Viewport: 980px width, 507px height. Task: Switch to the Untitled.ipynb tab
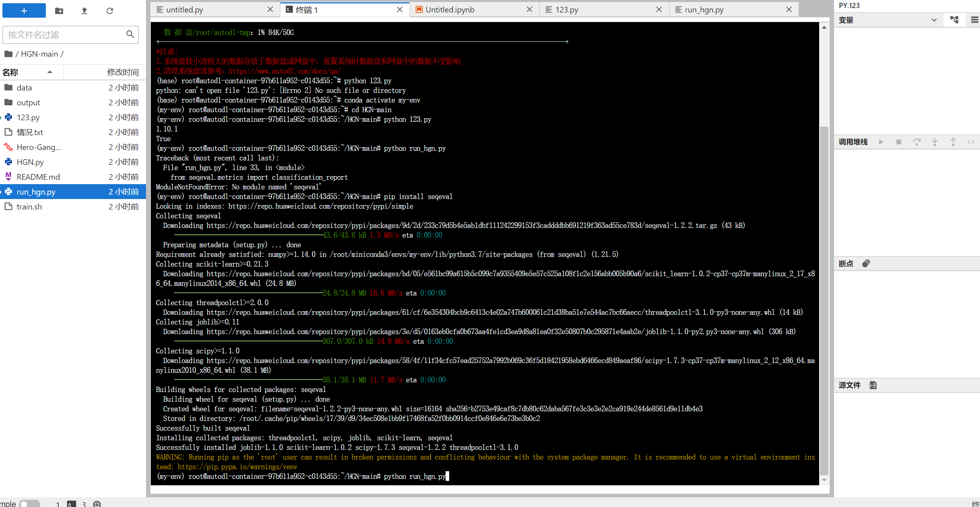[x=450, y=10]
